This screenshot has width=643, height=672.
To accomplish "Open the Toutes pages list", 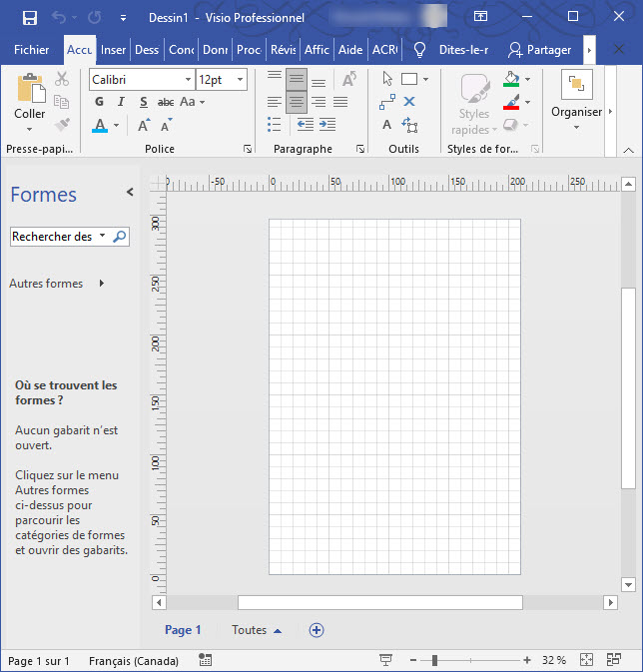I will (257, 630).
